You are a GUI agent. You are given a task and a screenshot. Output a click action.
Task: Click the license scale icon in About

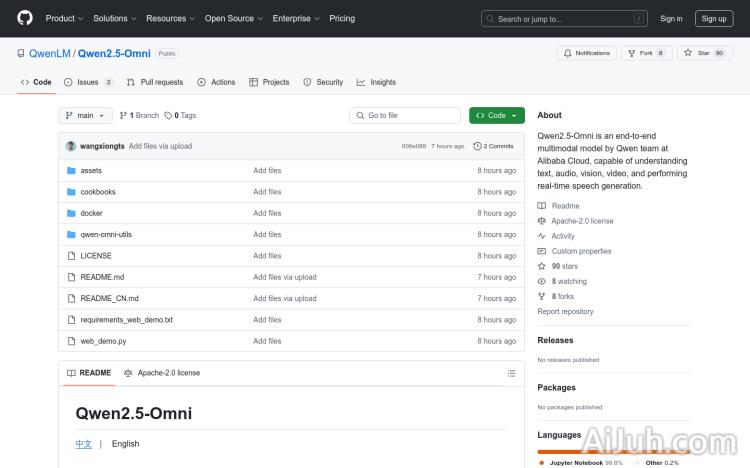pyautogui.click(x=541, y=221)
